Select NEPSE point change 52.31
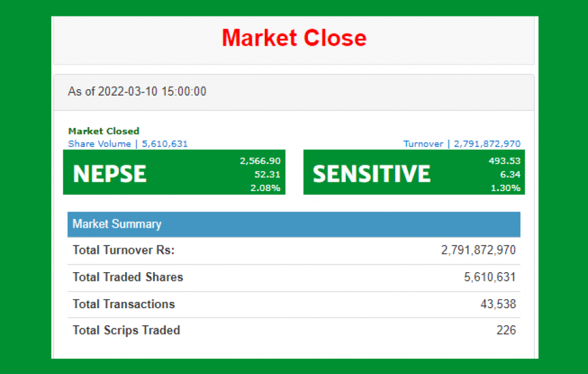This screenshot has width=588, height=374. [267, 174]
